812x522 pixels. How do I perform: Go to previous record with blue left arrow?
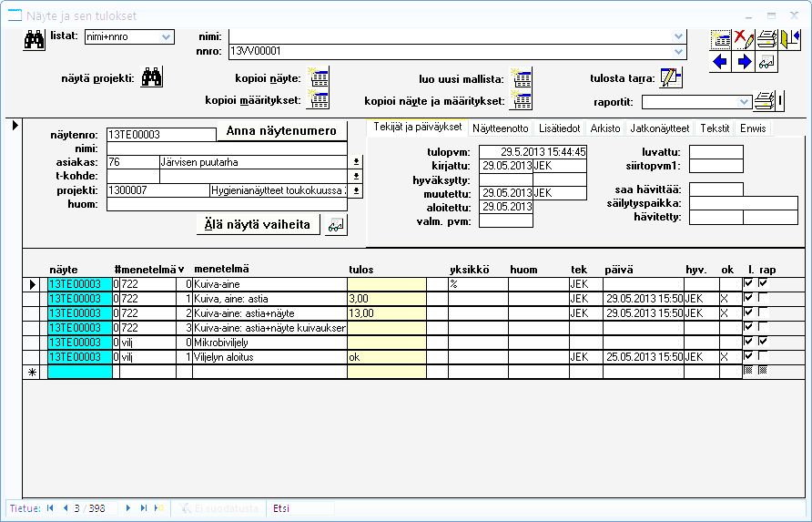click(x=721, y=62)
